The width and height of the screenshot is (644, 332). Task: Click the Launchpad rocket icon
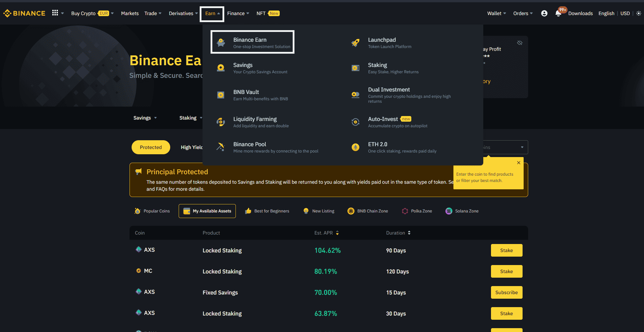[355, 43]
